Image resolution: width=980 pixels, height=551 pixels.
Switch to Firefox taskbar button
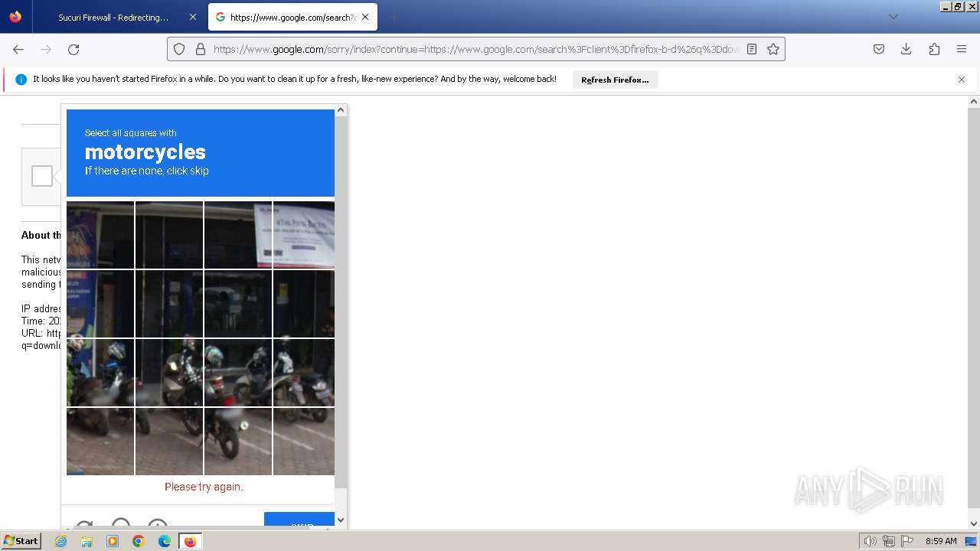(190, 541)
